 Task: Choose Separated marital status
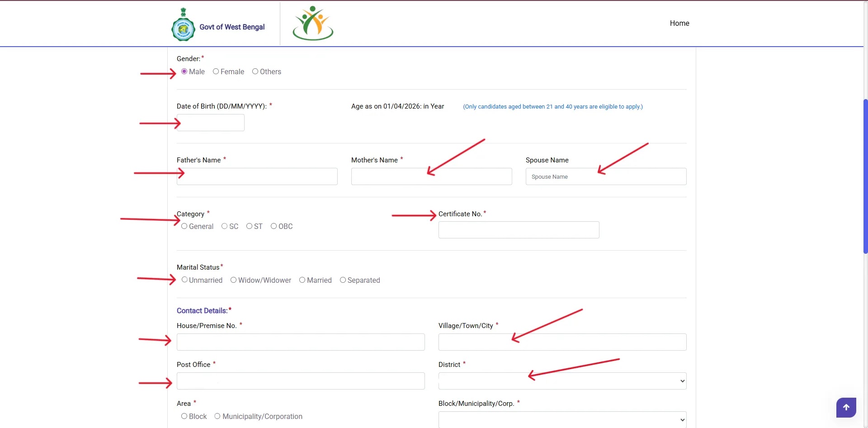pos(343,280)
